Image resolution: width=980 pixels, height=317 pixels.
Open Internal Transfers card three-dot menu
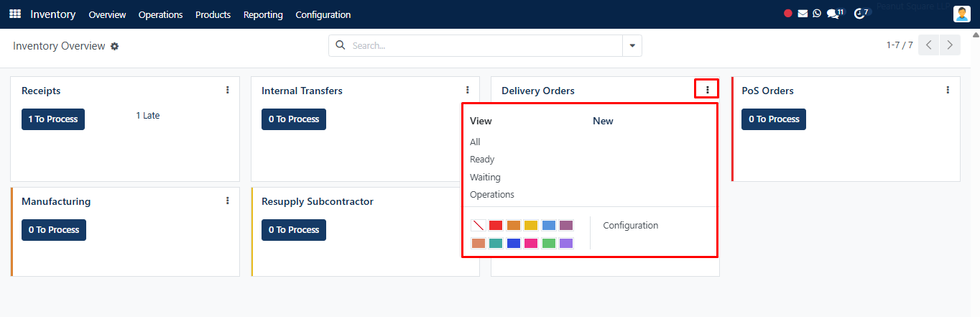[x=468, y=90]
